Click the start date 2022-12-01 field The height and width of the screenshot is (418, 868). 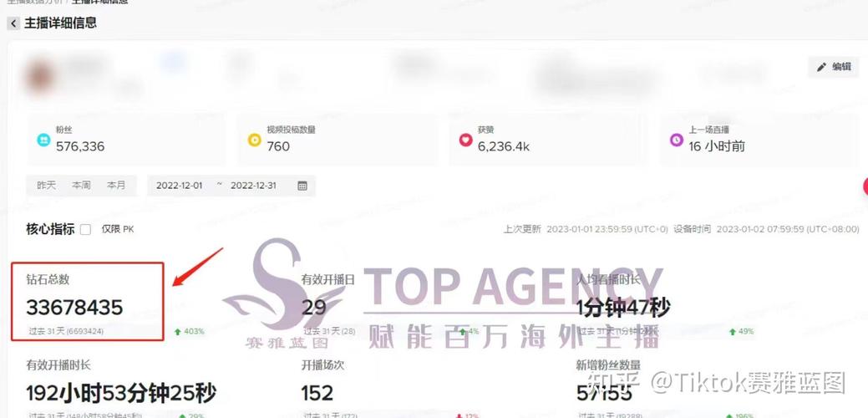[x=179, y=186]
